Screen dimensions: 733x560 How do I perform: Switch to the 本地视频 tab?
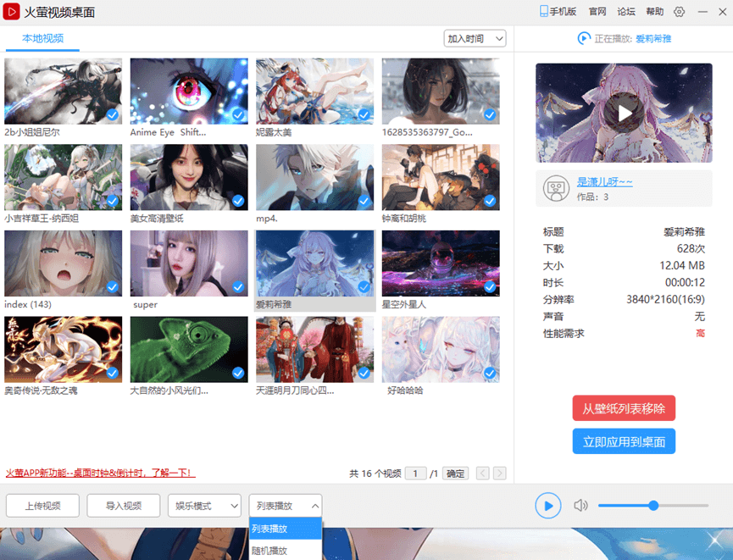(x=42, y=39)
